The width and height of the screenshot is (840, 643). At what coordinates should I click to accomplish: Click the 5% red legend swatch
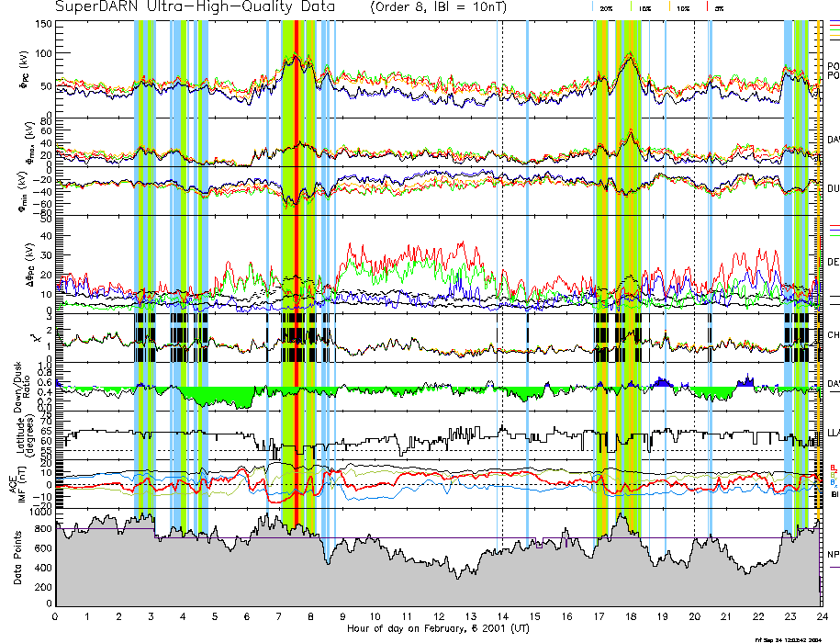click(x=706, y=7)
